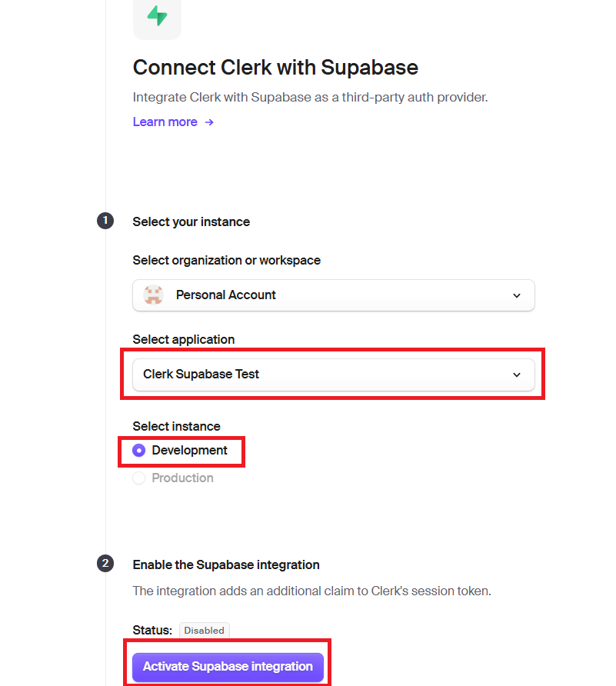Open the Learn more link
Viewport: 616px width, 686px height.
(x=165, y=122)
